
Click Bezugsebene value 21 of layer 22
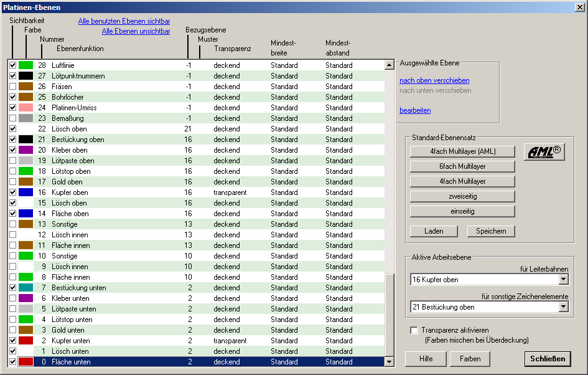point(188,129)
